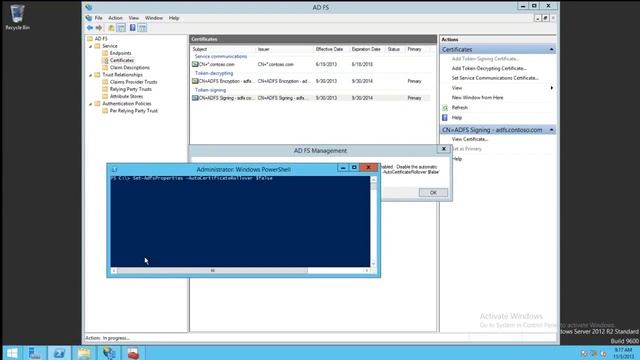640x360 pixels.
Task: Click Set Service Communications Certificate action
Action: coord(495,78)
